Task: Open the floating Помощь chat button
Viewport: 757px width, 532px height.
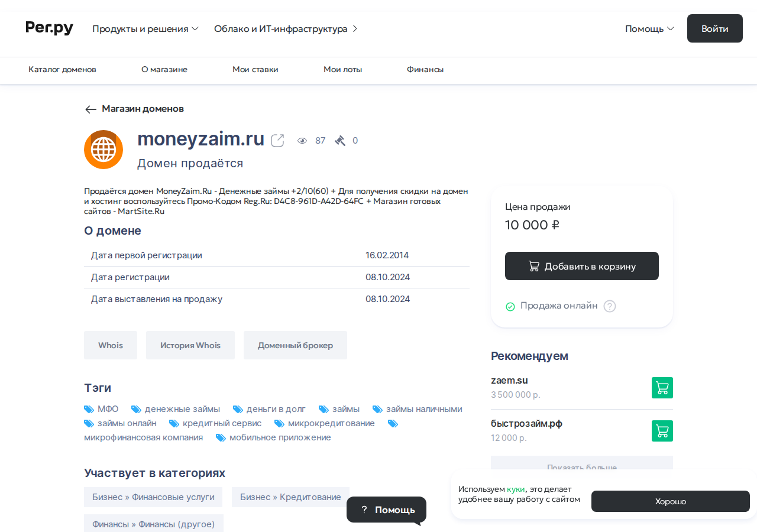Action: click(x=386, y=510)
